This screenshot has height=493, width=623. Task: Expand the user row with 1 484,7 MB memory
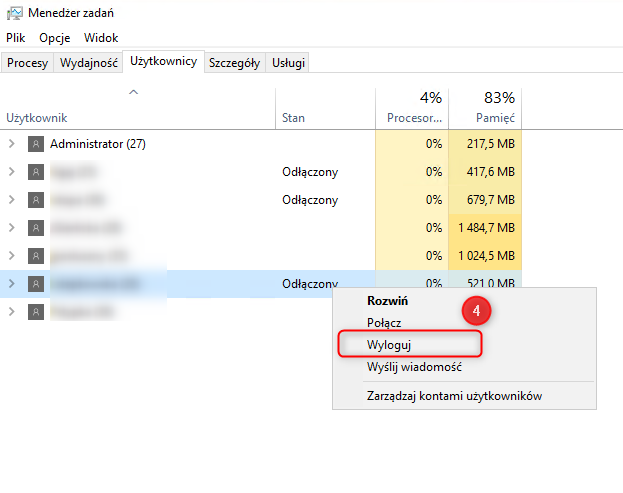coord(12,228)
